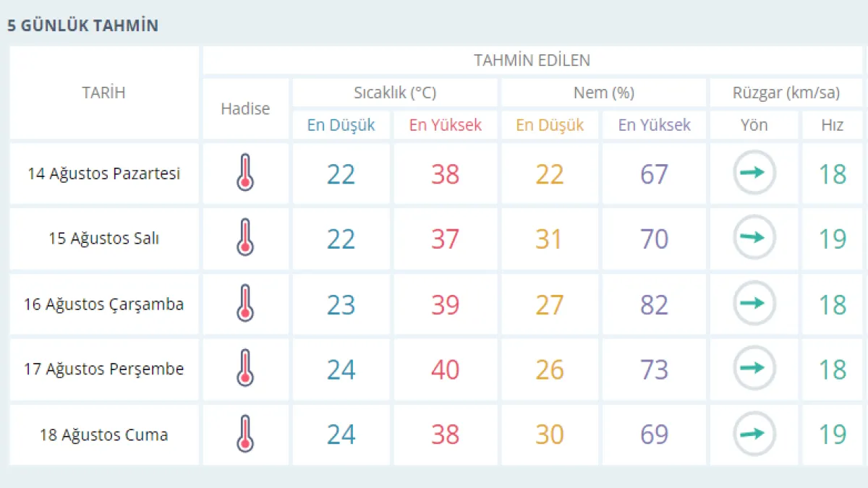Click the Hız wind speed subheader
The image size is (868, 488).
(x=833, y=125)
